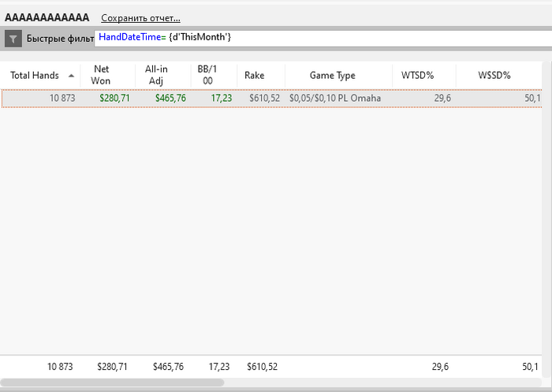The width and height of the screenshot is (552, 392).
Task: Click totals footer All-in Adj $465,76
Action: [168, 367]
